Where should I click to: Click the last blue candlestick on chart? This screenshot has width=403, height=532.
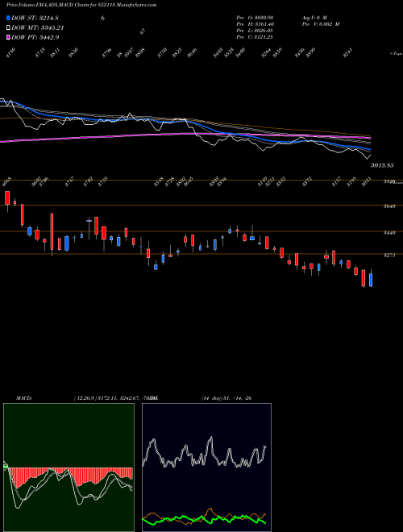pos(371,280)
